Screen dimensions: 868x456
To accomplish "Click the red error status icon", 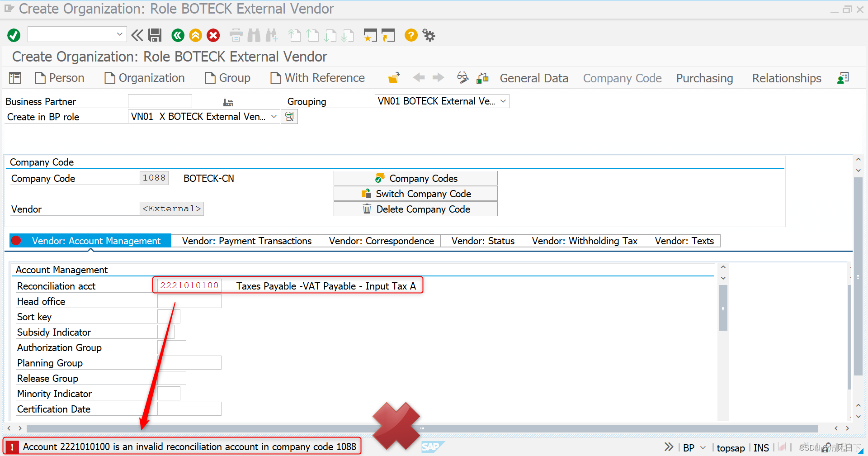I will (12, 447).
